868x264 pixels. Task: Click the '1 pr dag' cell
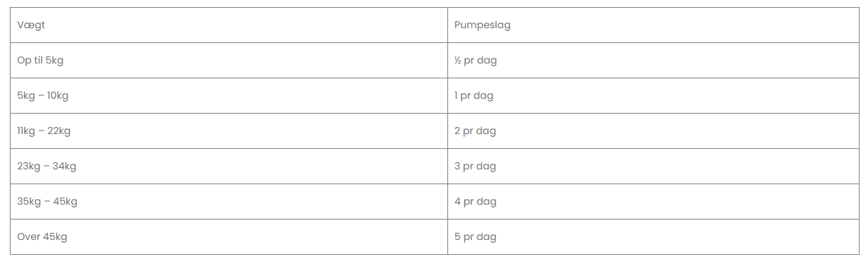pos(653,96)
